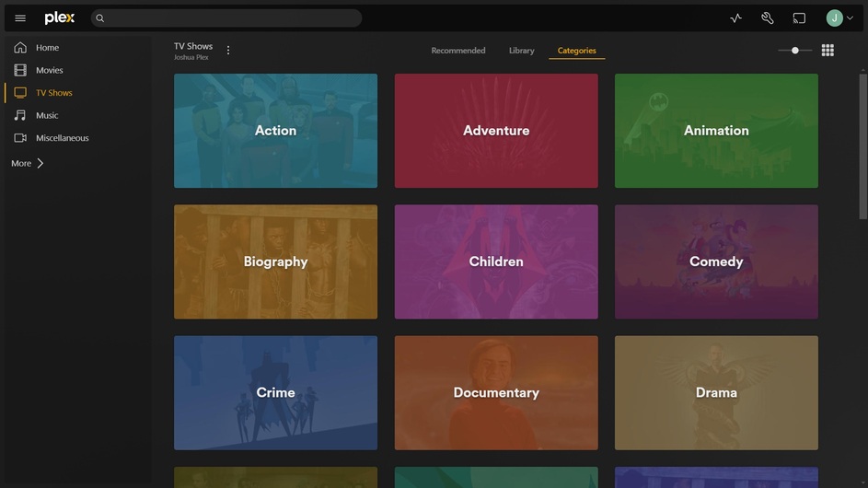This screenshot has width=868, height=488.
Task: Open the Adventure category tile
Action: pos(496,131)
